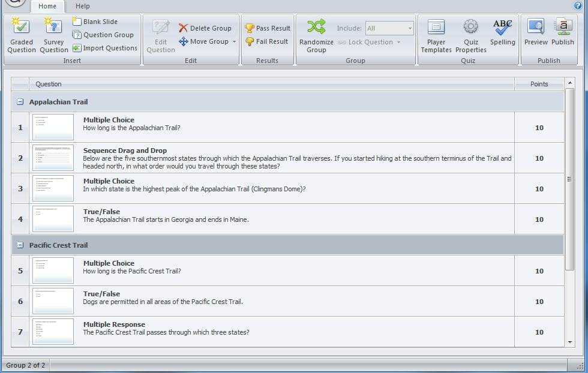Toggle Randomize Group
Viewport: 588px width, 373px height.
316,37
